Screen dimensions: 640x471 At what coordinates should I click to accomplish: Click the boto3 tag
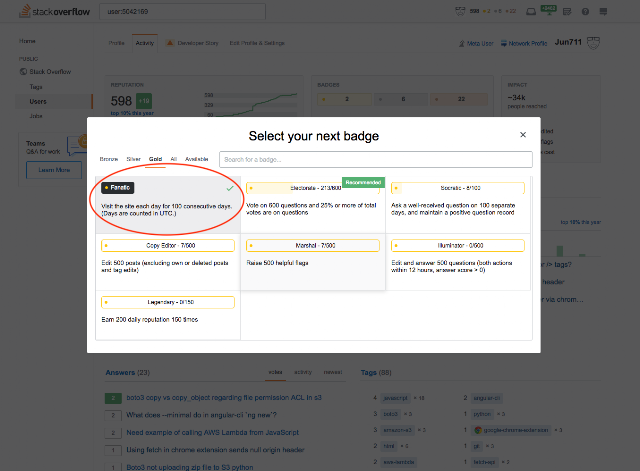[x=390, y=414]
